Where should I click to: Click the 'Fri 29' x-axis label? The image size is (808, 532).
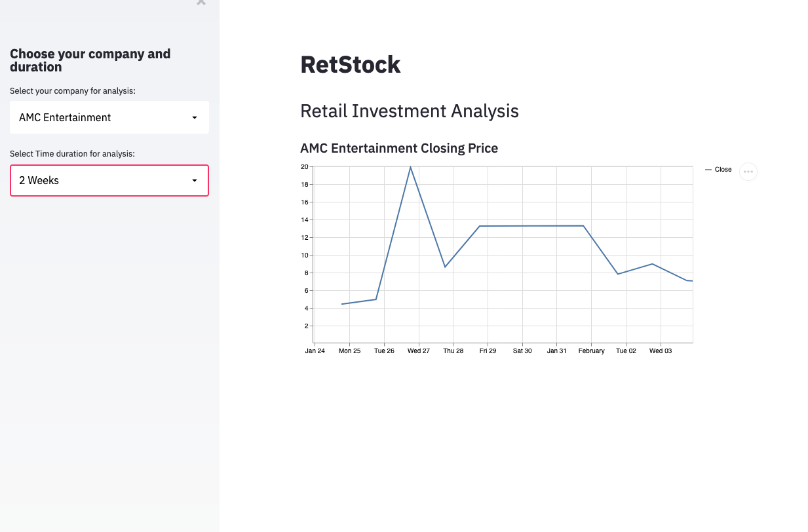pyautogui.click(x=488, y=351)
